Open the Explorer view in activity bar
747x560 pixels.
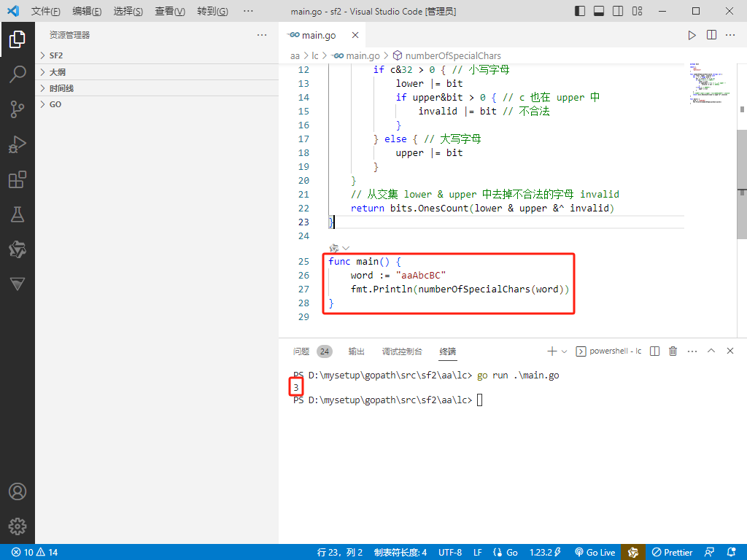pyautogui.click(x=18, y=39)
